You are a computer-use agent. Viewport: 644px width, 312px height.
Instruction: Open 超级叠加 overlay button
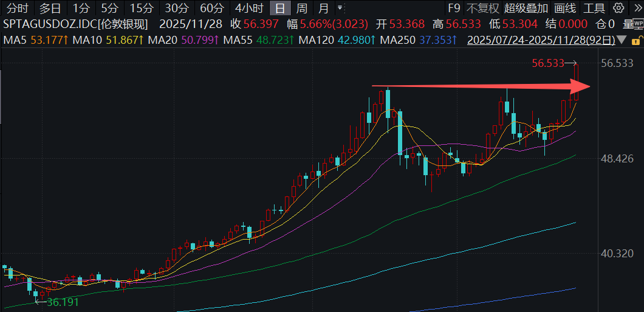pyautogui.click(x=526, y=8)
